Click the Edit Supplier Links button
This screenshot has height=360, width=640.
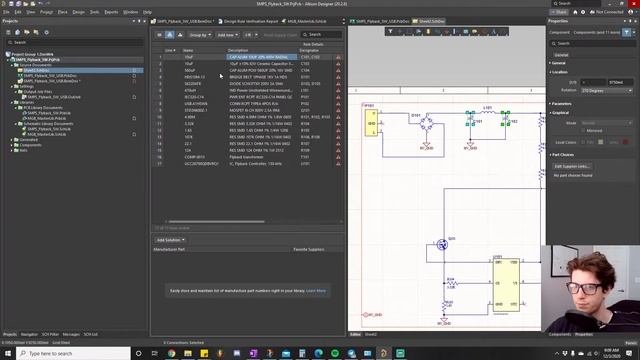tap(572, 167)
